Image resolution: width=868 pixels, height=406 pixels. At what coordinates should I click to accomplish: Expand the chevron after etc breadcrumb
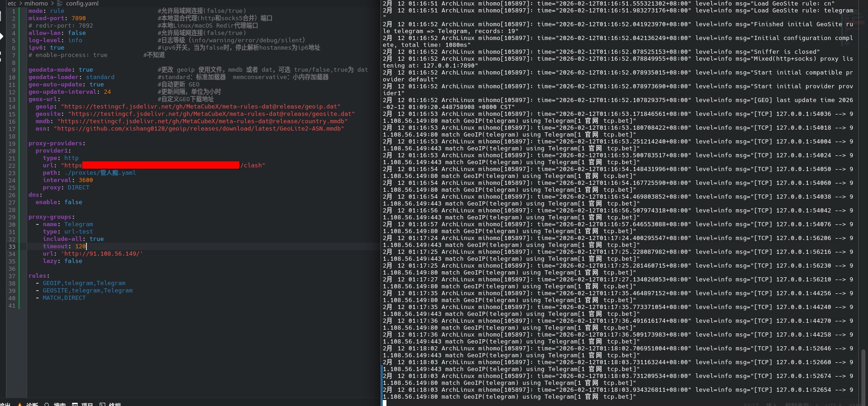coord(20,4)
